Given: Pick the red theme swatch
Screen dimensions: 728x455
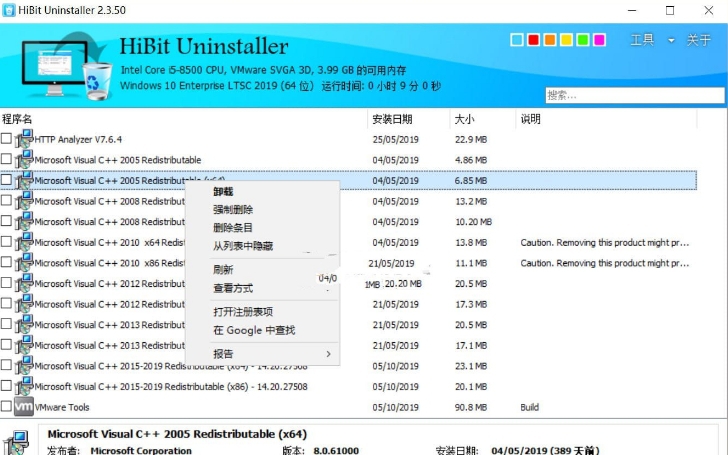Looking at the screenshot, I should [533, 40].
